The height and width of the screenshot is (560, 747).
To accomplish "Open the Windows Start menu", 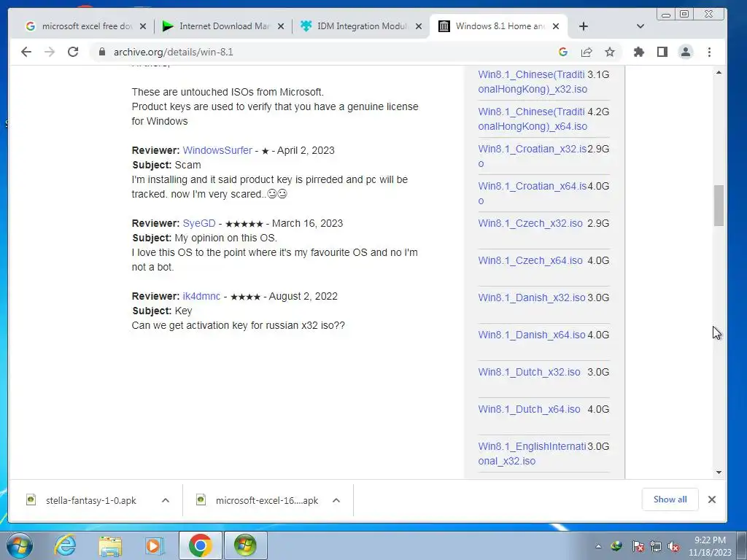I will point(20,545).
